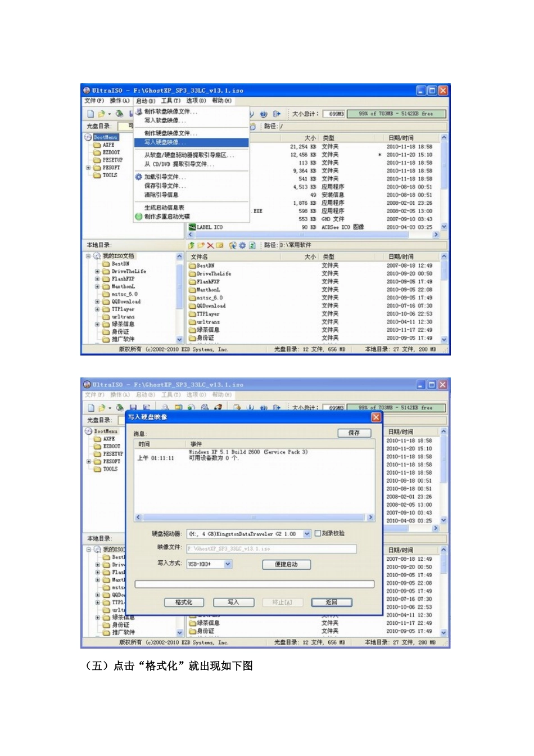Viewport: 534px width, 756px height.
Task: Select TOOLS folder in upper window disc tree
Action: coord(110,175)
